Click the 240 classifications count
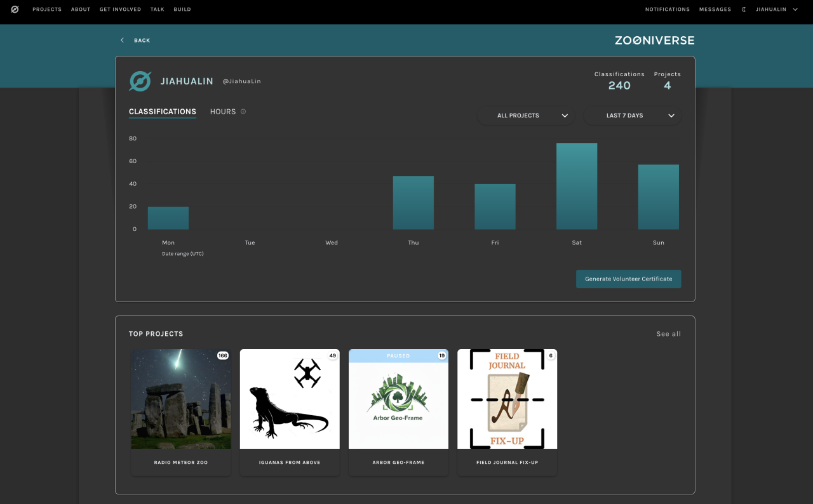Screen dimensions: 813x504 click(619, 86)
